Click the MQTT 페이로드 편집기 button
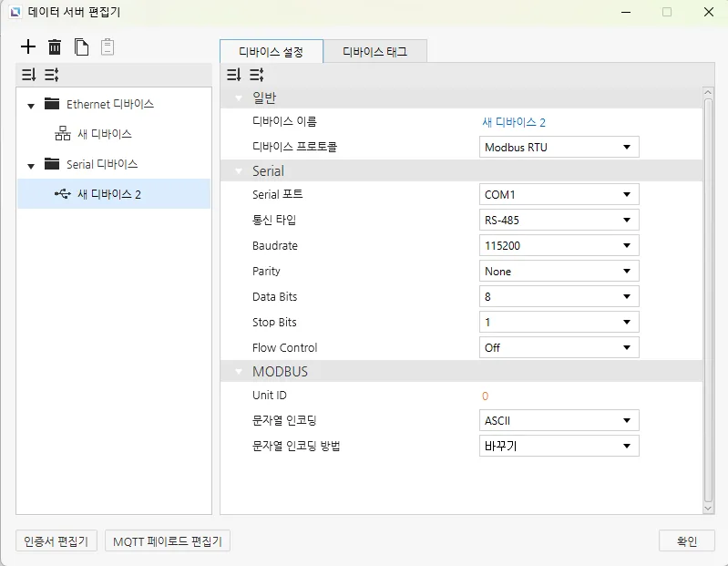The width and height of the screenshot is (728, 566). [x=168, y=541]
